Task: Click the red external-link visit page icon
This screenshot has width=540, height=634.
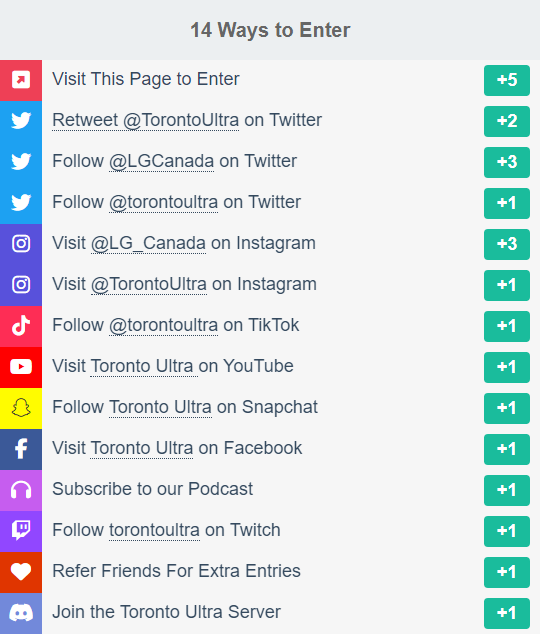Action: 21,80
